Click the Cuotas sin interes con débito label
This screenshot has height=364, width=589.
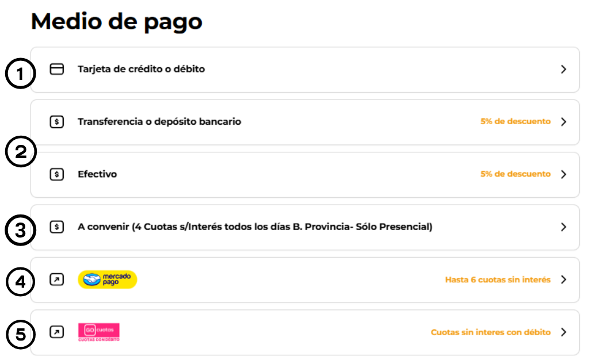click(491, 332)
